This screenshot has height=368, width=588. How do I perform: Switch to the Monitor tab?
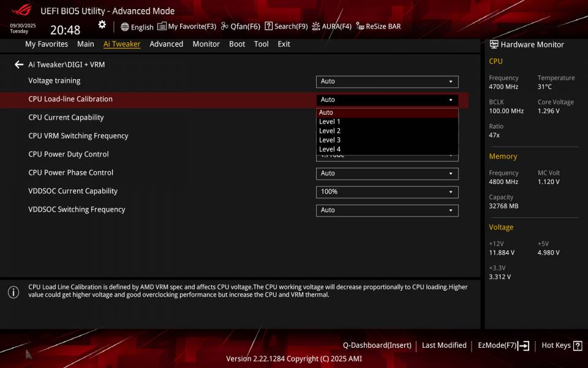pyautogui.click(x=206, y=44)
